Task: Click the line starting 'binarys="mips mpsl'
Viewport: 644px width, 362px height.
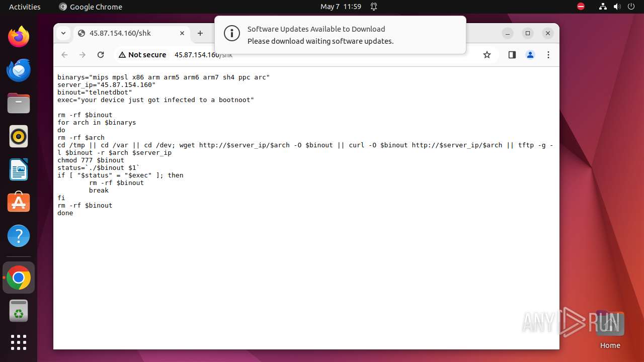Action: [164, 77]
